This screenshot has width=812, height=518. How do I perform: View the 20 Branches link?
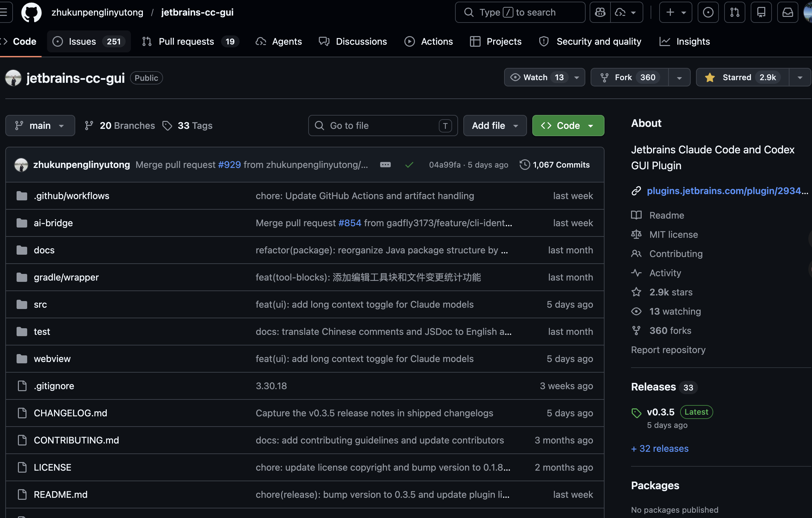click(120, 126)
